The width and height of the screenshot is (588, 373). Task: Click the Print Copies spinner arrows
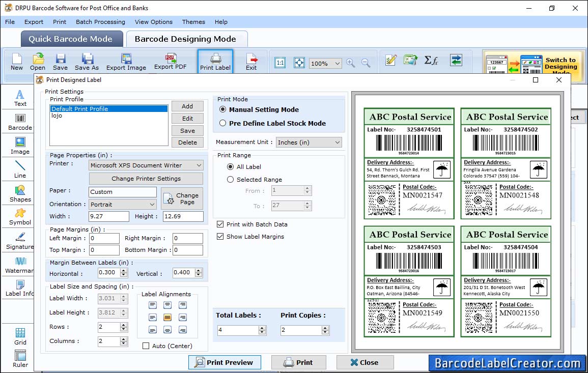click(325, 330)
